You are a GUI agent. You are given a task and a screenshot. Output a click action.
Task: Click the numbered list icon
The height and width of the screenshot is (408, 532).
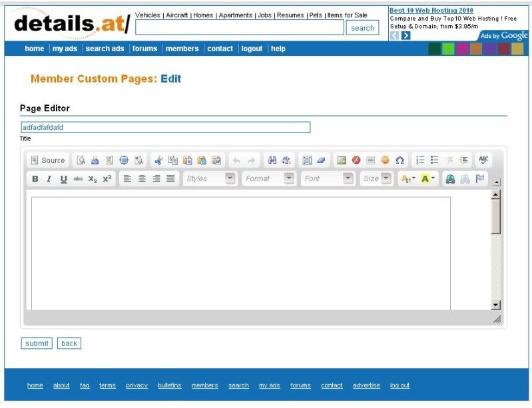420,160
